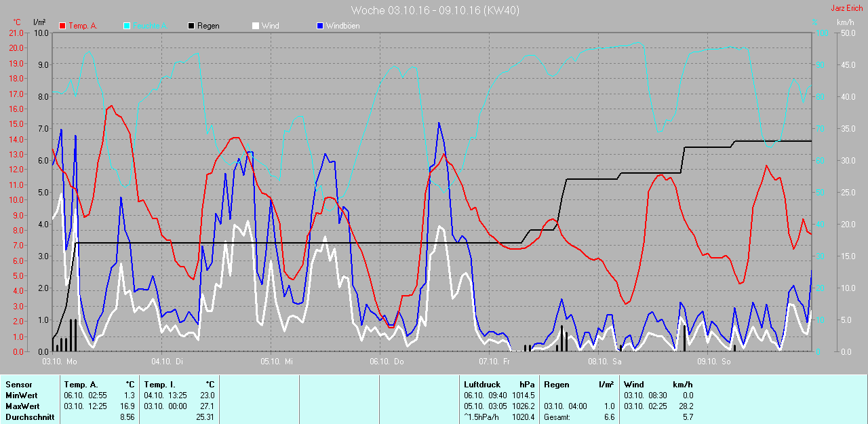The height and width of the screenshot is (424, 868).
Task: Click the Regen header in the statistics table
Action: pos(556,385)
